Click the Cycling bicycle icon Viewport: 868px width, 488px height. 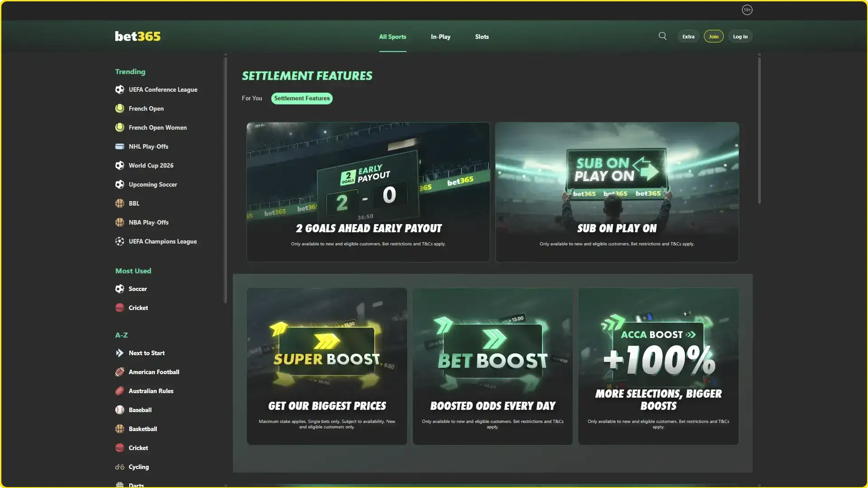pyautogui.click(x=120, y=467)
